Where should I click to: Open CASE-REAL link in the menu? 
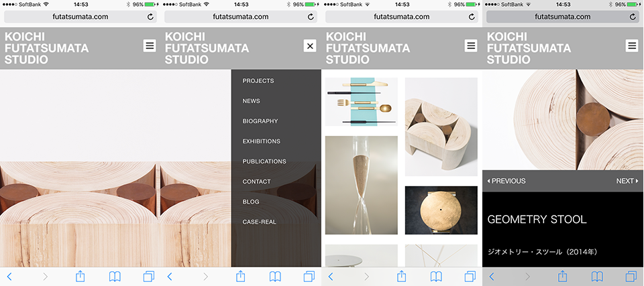(x=259, y=222)
